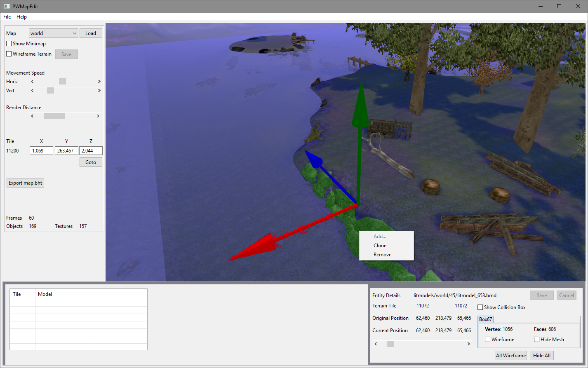Click the Y coordinate field 263,467

pos(66,151)
